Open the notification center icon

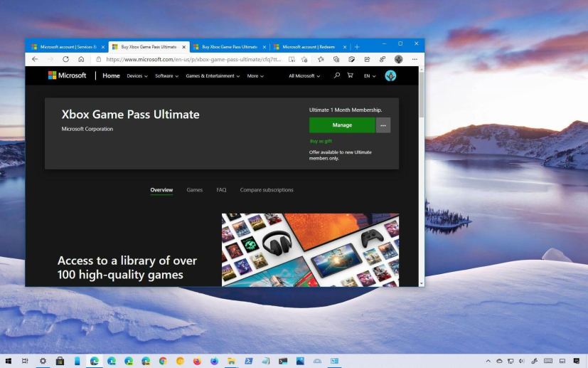[x=577, y=361]
